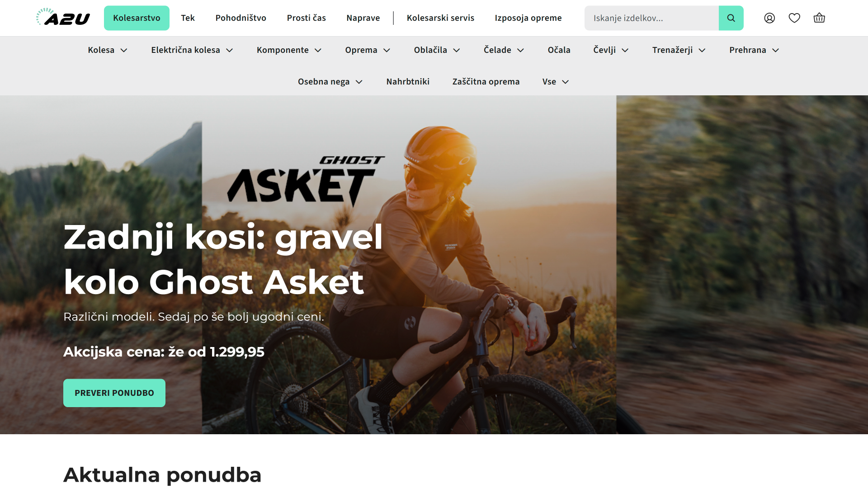Open the Čelade dropdown
This screenshot has height=488, width=868.
pos(504,50)
